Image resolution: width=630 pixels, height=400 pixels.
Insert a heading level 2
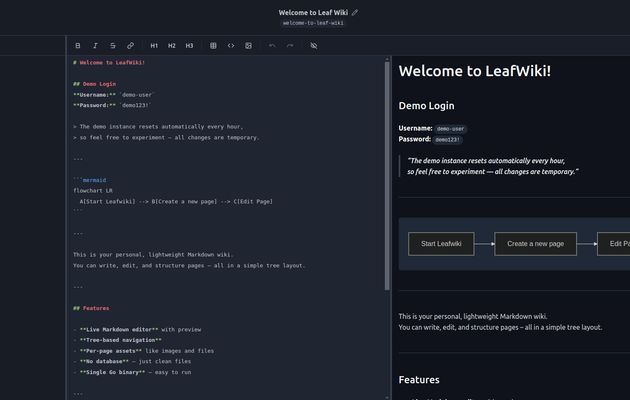click(172, 46)
